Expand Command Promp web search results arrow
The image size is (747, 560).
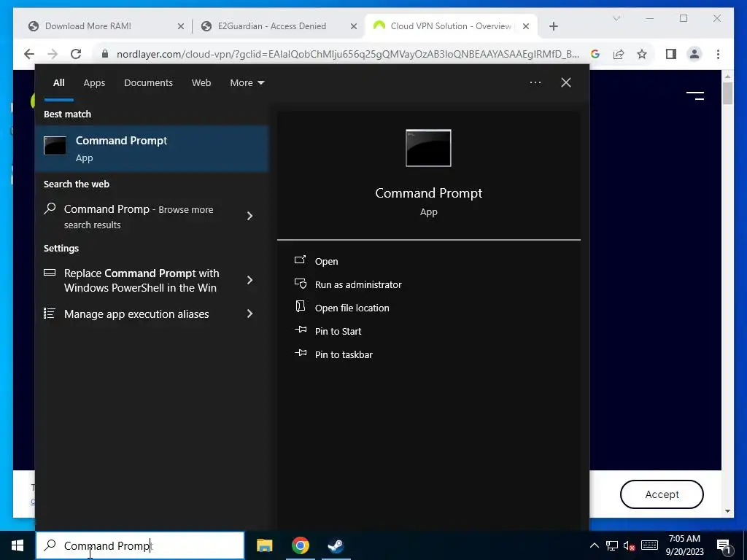(x=249, y=216)
